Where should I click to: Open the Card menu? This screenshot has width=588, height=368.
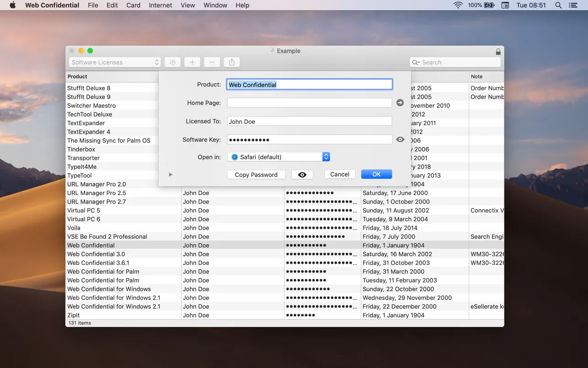coord(133,5)
